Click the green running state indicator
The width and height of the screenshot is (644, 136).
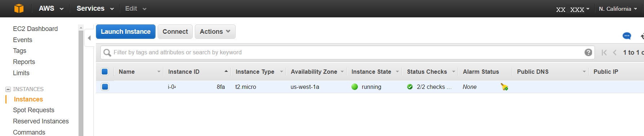[x=355, y=87]
